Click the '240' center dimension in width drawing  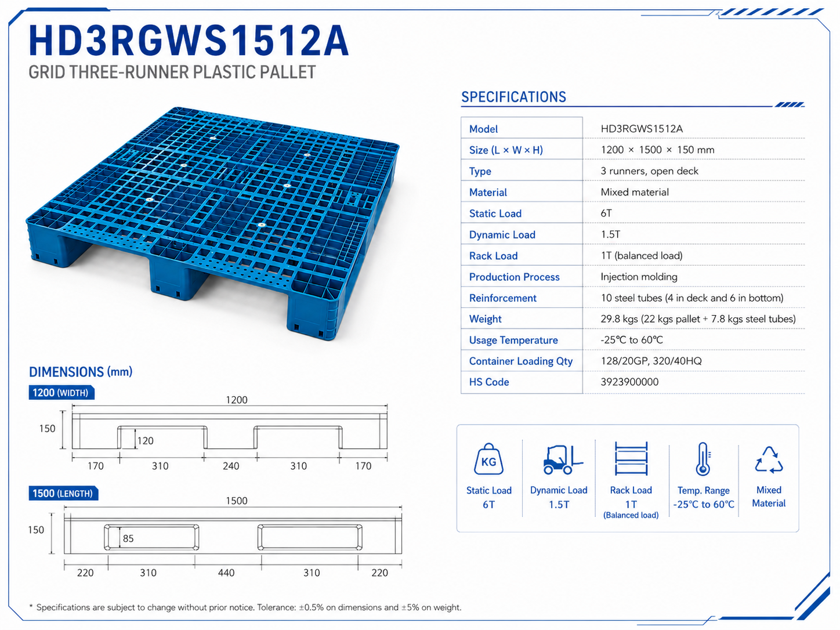(230, 466)
